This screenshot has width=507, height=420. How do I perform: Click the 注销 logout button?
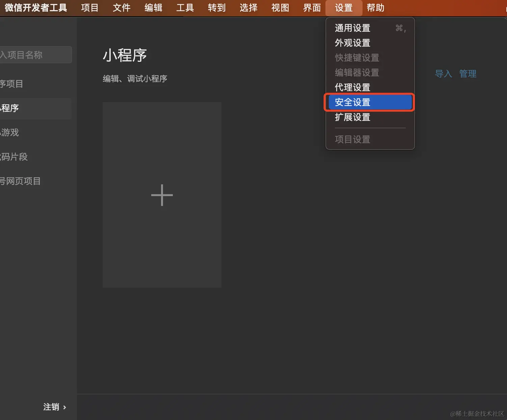pyautogui.click(x=51, y=407)
